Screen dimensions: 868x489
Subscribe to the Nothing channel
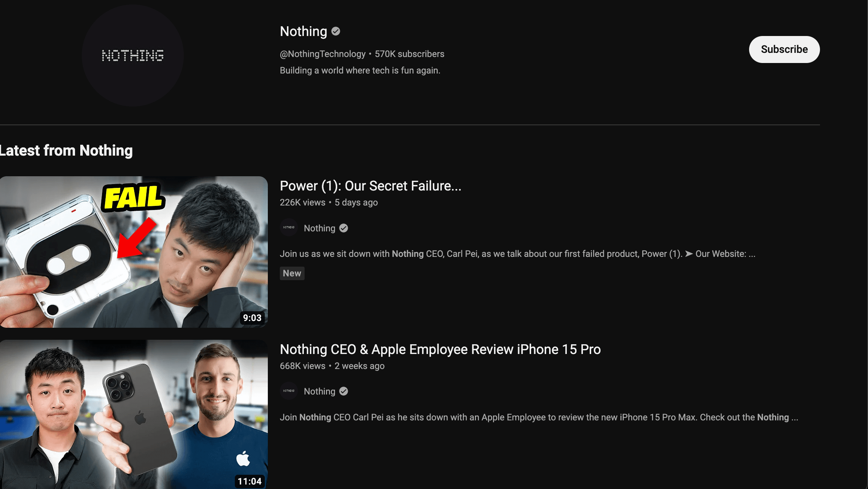pos(784,49)
